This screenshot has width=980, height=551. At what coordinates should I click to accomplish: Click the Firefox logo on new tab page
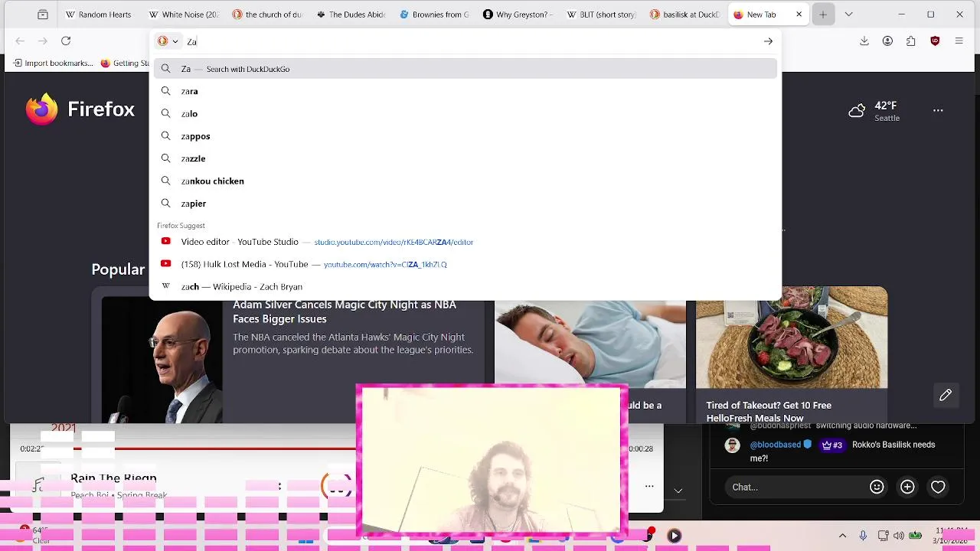tap(42, 109)
